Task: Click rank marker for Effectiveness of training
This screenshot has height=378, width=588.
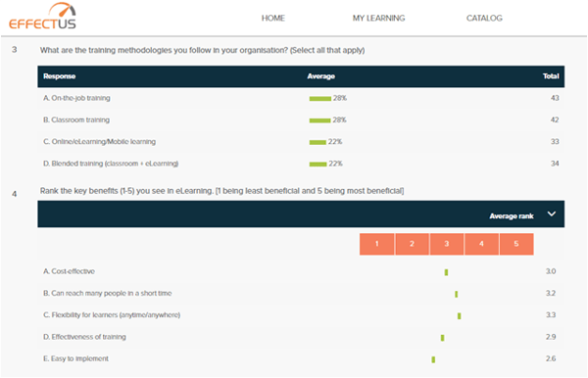Action: pos(443,338)
